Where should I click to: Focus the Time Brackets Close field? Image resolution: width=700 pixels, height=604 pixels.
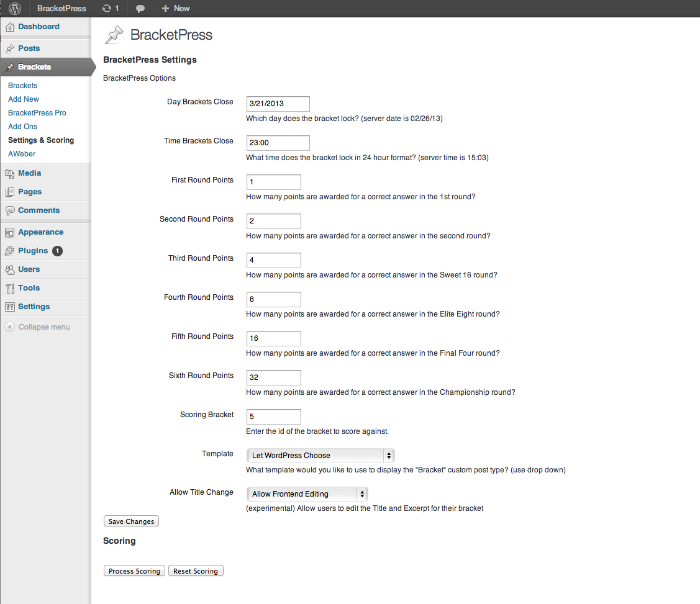coord(278,143)
